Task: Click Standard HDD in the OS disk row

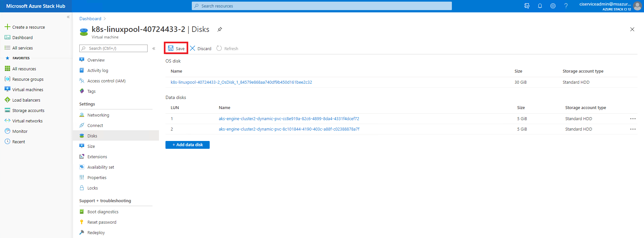Action: (576, 82)
